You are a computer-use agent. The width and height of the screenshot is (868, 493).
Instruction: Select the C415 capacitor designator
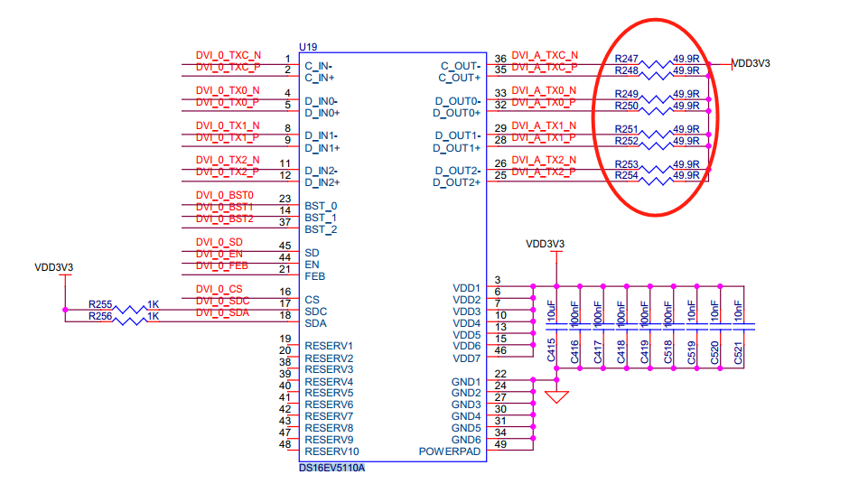pyautogui.click(x=551, y=351)
